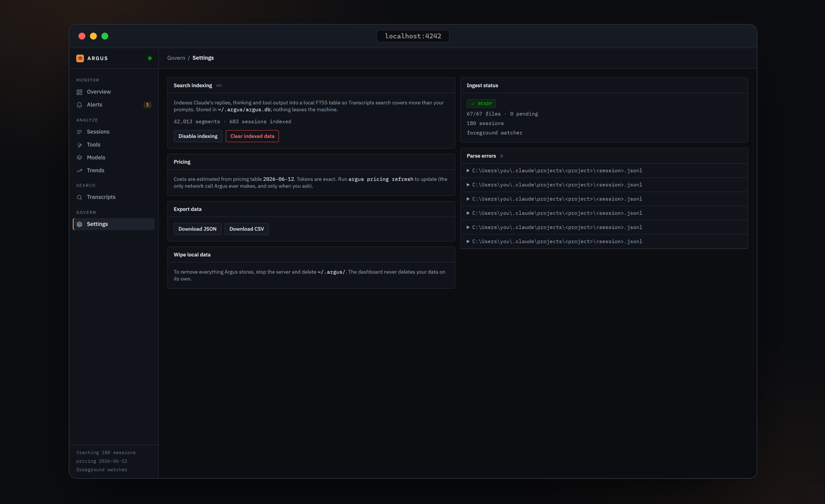Viewport: 825px width, 504px height.
Task: Click the Sessions list icon
Action: click(x=79, y=132)
